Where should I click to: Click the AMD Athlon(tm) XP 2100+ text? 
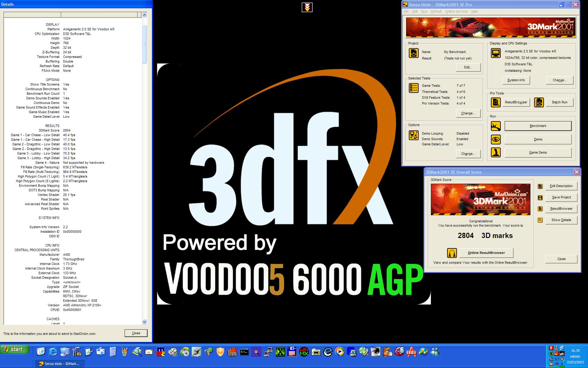click(82, 305)
